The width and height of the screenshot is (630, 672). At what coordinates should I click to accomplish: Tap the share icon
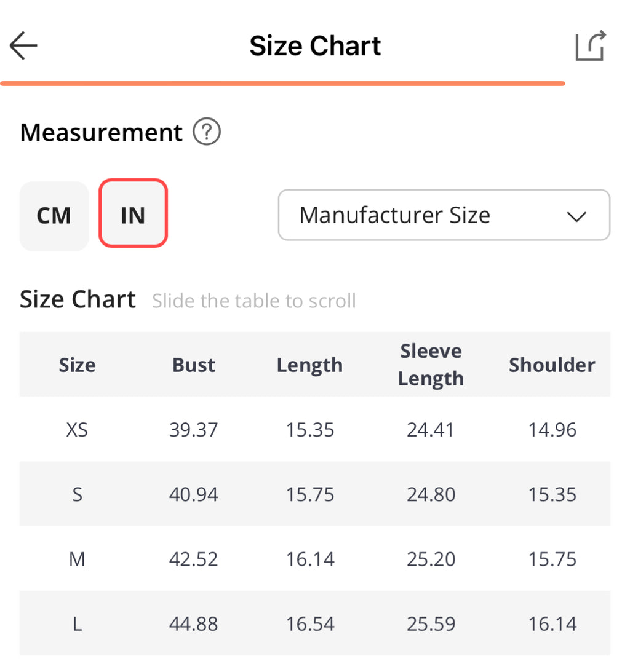pyautogui.click(x=591, y=46)
